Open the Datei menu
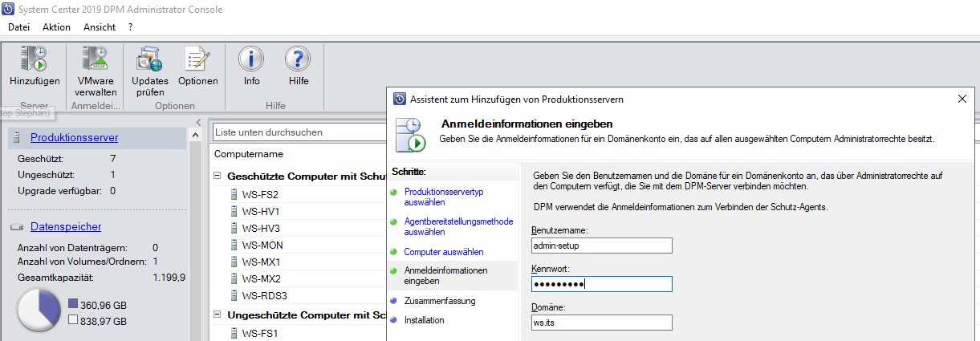980x341 pixels. point(18,27)
